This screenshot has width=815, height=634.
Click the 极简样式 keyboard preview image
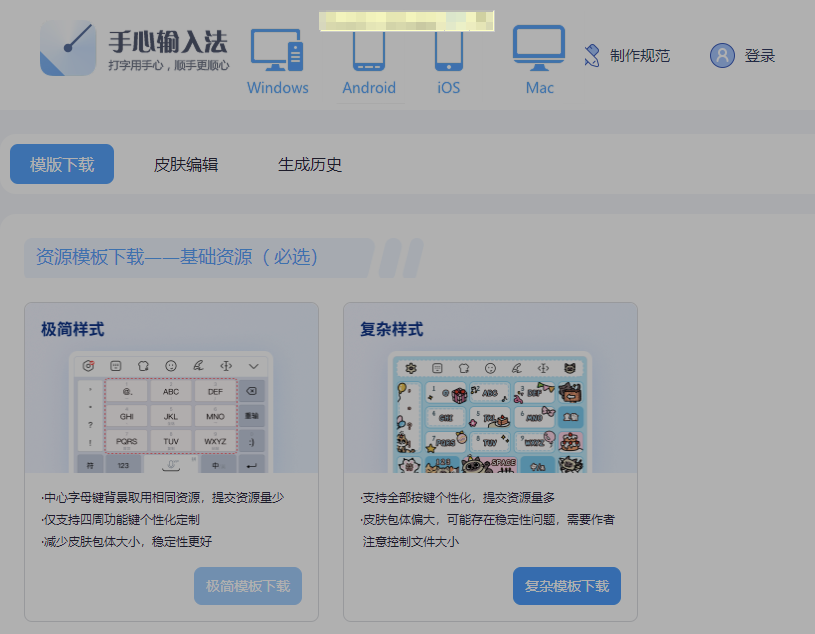point(171,413)
